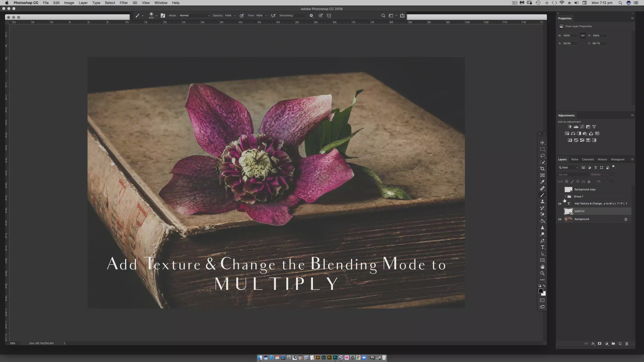Switch to the History tab
Image resolution: width=644 pixels, height=362 pixels.
point(602,159)
